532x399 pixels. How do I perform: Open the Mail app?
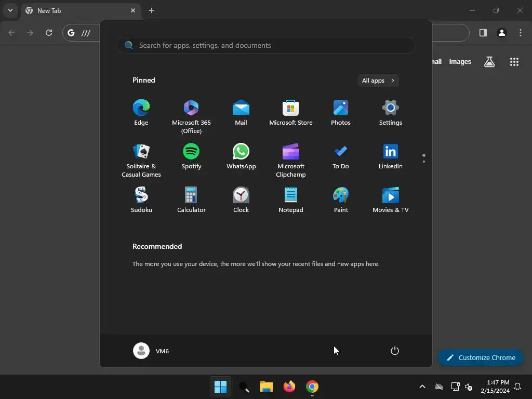coord(241,113)
